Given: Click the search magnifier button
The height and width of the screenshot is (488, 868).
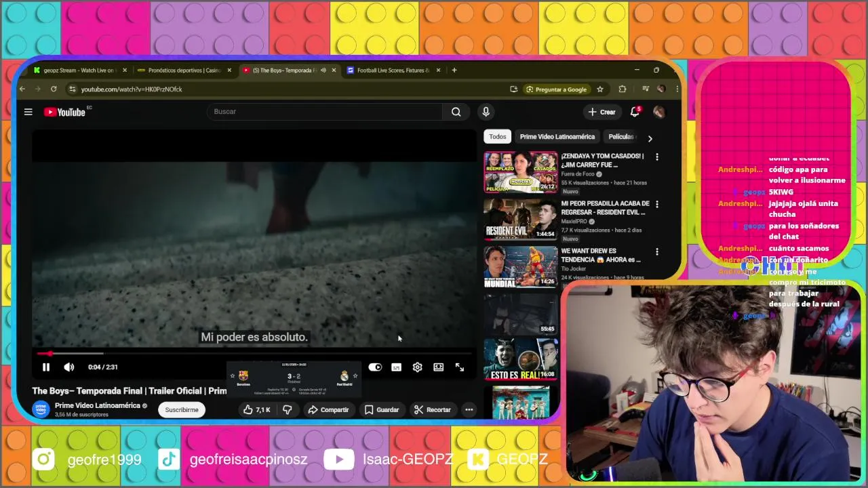Looking at the screenshot, I should pyautogui.click(x=456, y=112).
